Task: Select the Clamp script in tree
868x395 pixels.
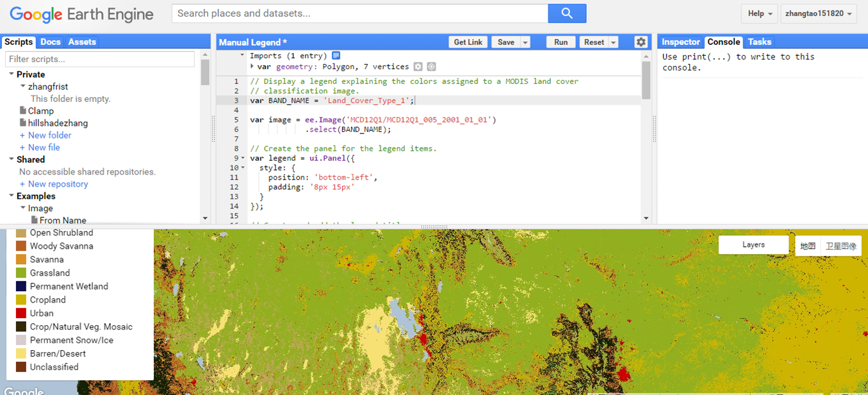Action: 41,111
